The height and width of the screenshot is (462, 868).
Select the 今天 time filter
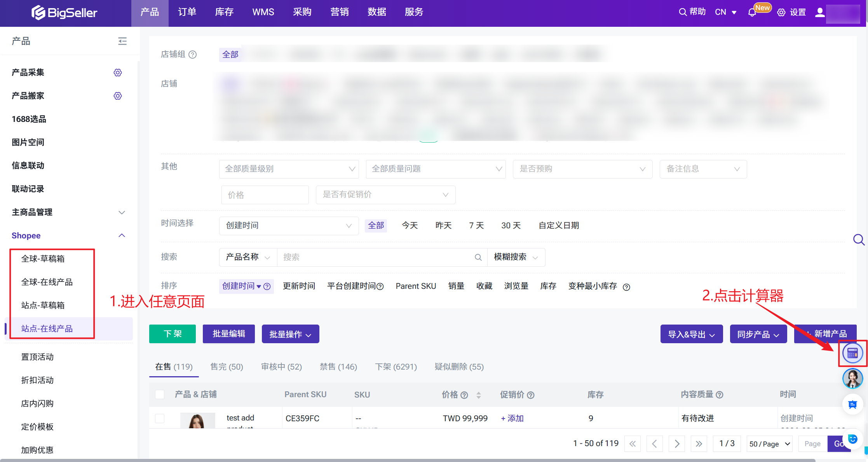tap(410, 226)
